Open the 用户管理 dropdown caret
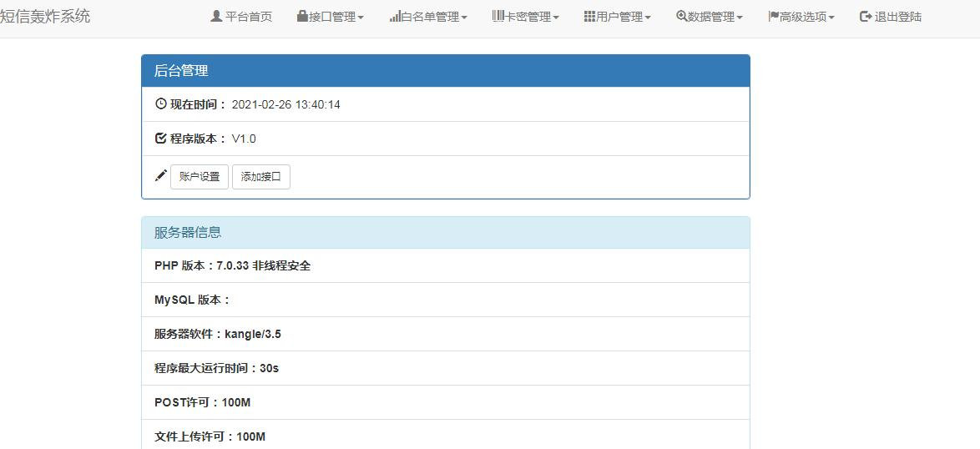 tap(648, 18)
